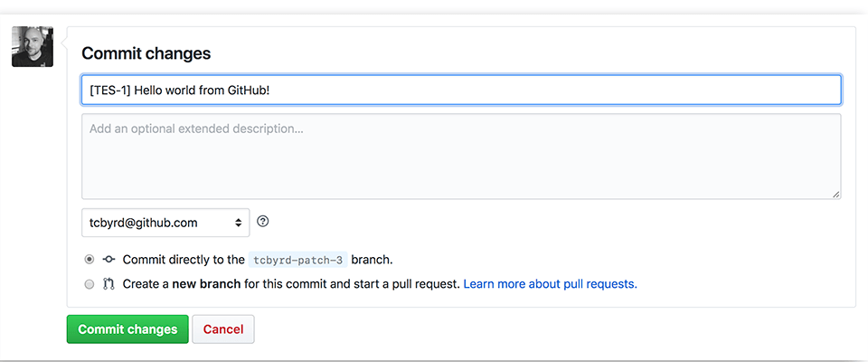Grab the description box resize handle
The image size is (868, 362).
pos(835,194)
